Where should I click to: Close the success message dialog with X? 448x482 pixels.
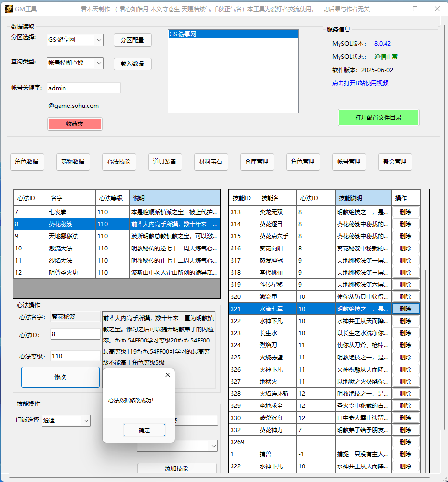click(168, 375)
